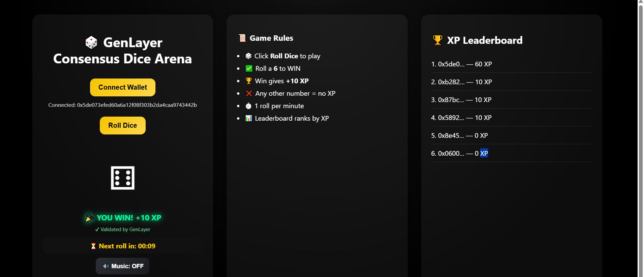Click the clock icon next to 1 roll per minute
Screen dimensions: 644x277
[x=248, y=106]
